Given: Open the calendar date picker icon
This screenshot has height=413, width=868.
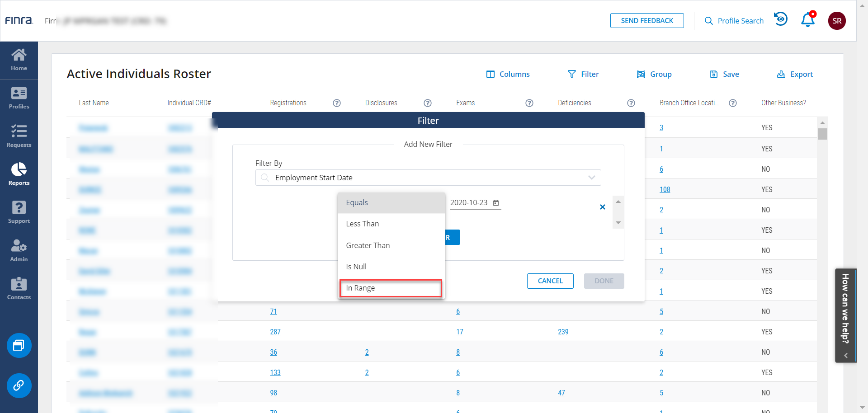Looking at the screenshot, I should [x=496, y=203].
